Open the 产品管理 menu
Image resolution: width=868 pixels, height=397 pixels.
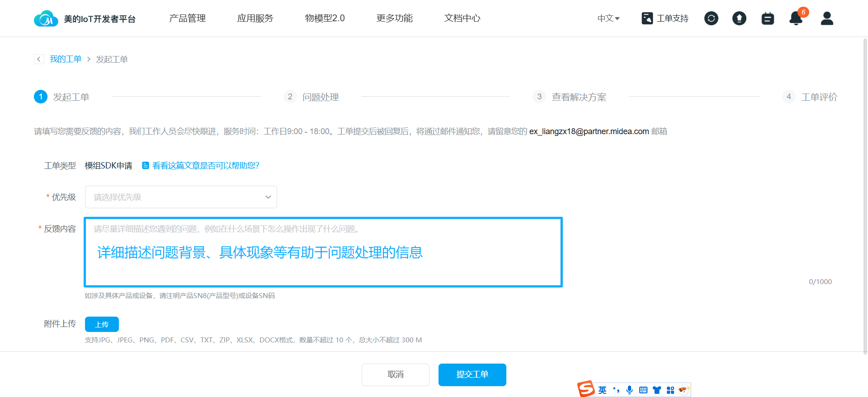[x=187, y=19]
